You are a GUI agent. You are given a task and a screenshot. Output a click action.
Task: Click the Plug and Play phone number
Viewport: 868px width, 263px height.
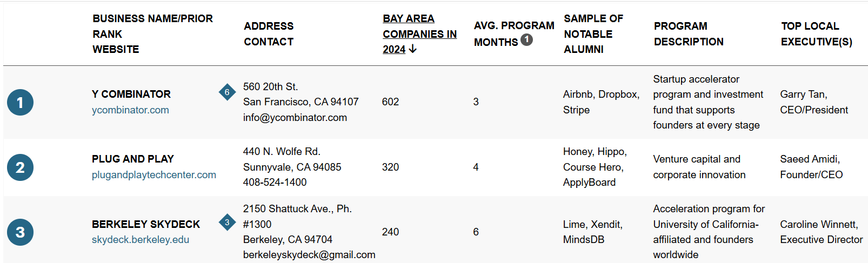coord(275,183)
